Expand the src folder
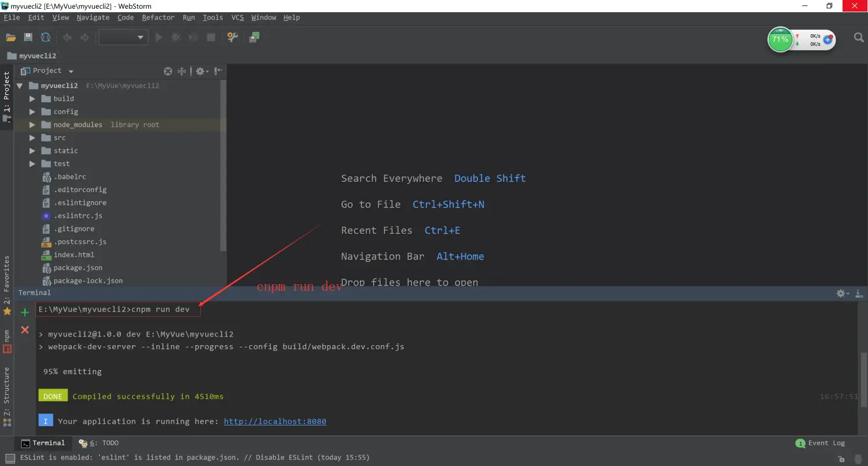This screenshot has height=466, width=868. pyautogui.click(x=32, y=138)
